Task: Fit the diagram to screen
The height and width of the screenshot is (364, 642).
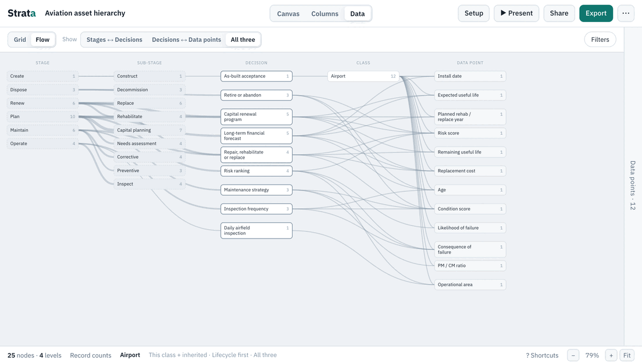Action: tap(627, 355)
